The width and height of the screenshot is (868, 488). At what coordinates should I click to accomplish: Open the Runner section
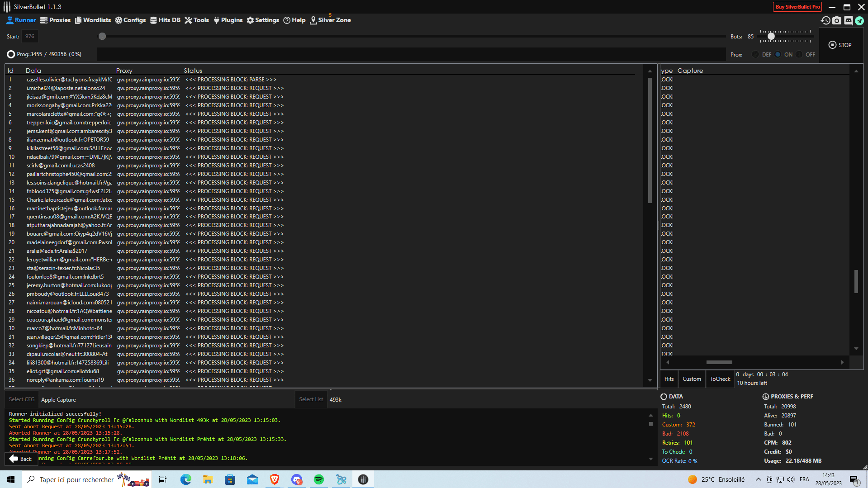pyautogui.click(x=21, y=20)
